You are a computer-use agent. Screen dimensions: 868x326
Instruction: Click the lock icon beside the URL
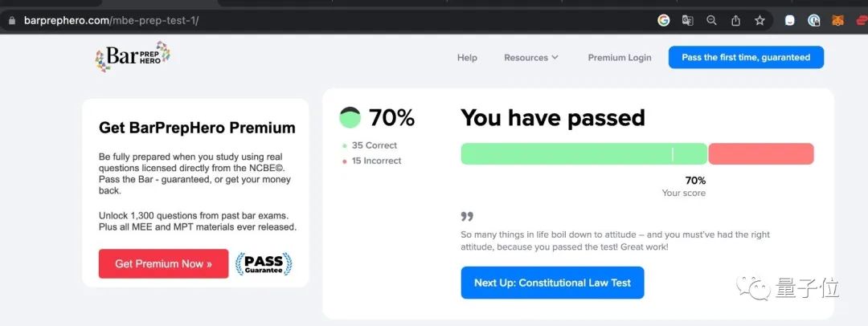coord(11,21)
